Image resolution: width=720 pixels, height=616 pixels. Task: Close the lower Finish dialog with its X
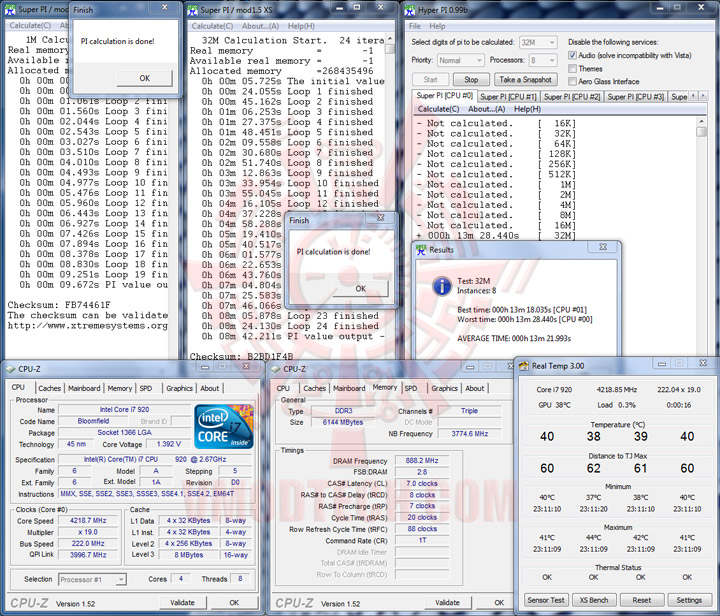381,218
